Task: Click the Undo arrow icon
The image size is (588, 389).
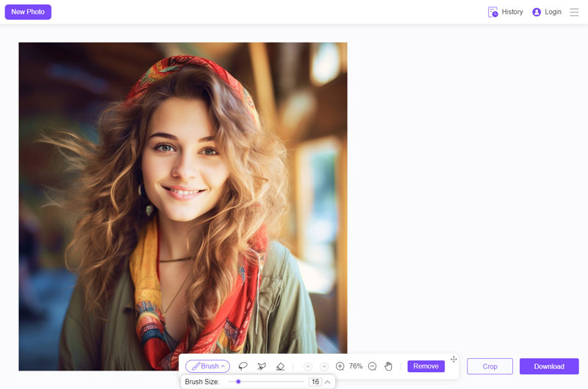Action: (x=308, y=366)
